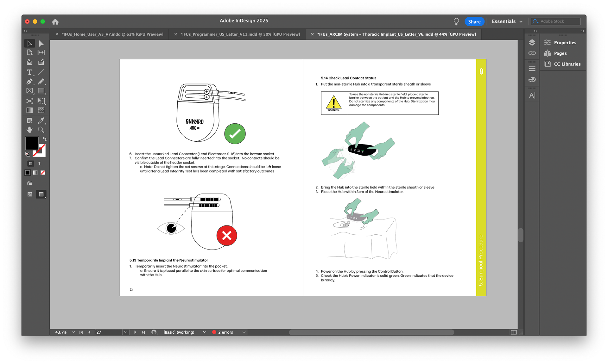
Task: Swap fill and stroke colors
Action: tap(45, 139)
